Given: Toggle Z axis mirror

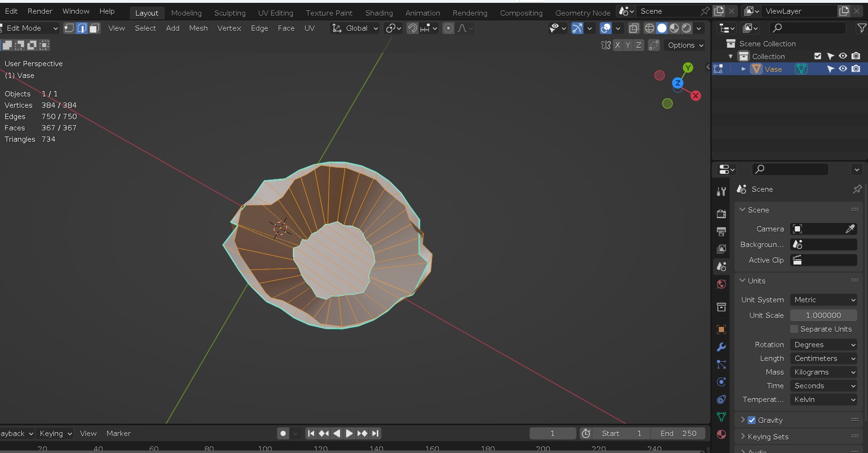Looking at the screenshot, I should click(x=638, y=45).
